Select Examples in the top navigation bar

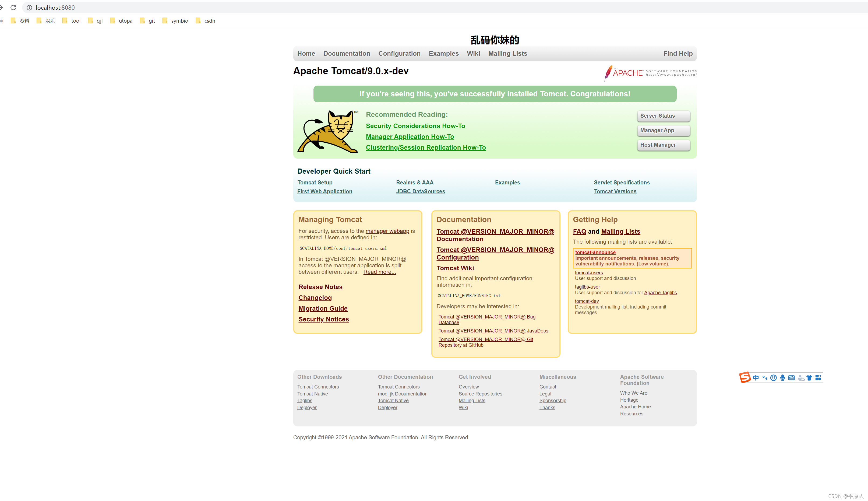[443, 53]
